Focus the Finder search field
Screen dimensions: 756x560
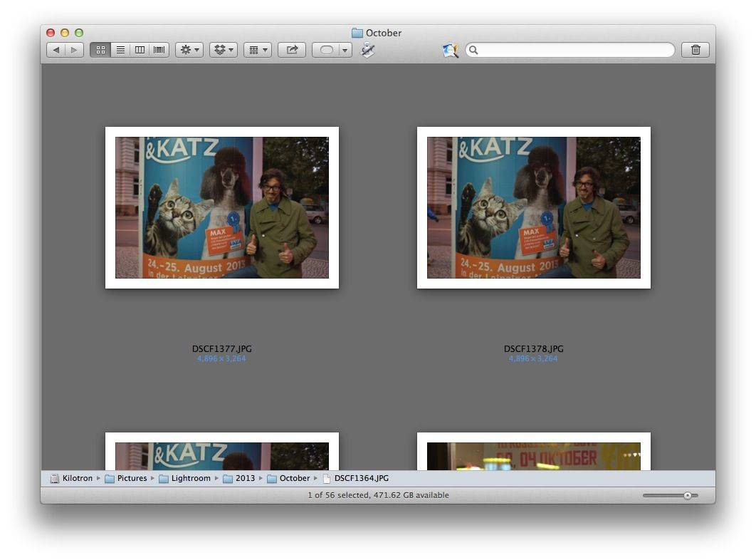click(573, 50)
